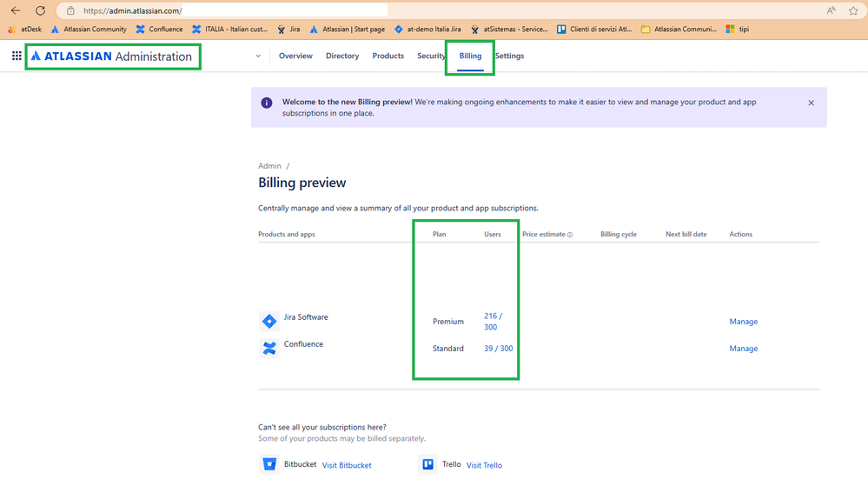Click the Atlassian Administration logo
This screenshot has height=486, width=868.
click(x=111, y=56)
